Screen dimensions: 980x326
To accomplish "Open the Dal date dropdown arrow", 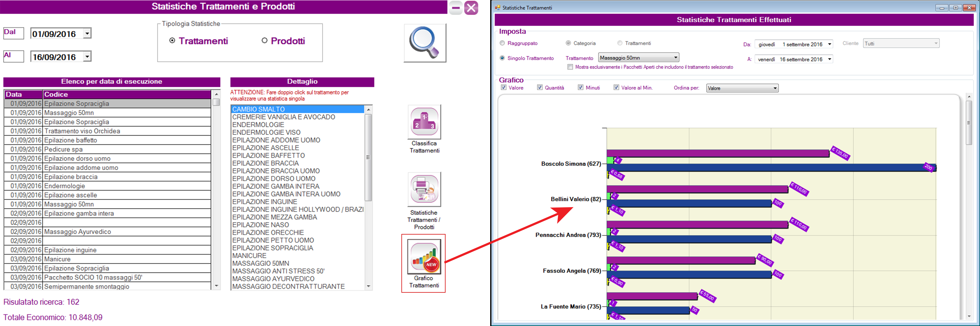I will point(87,34).
